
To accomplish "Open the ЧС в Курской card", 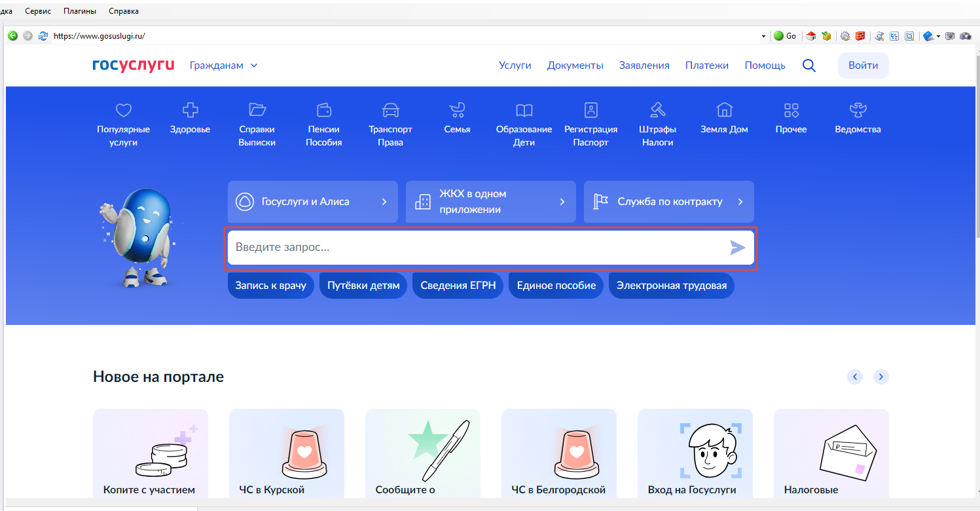I will pos(287,453).
